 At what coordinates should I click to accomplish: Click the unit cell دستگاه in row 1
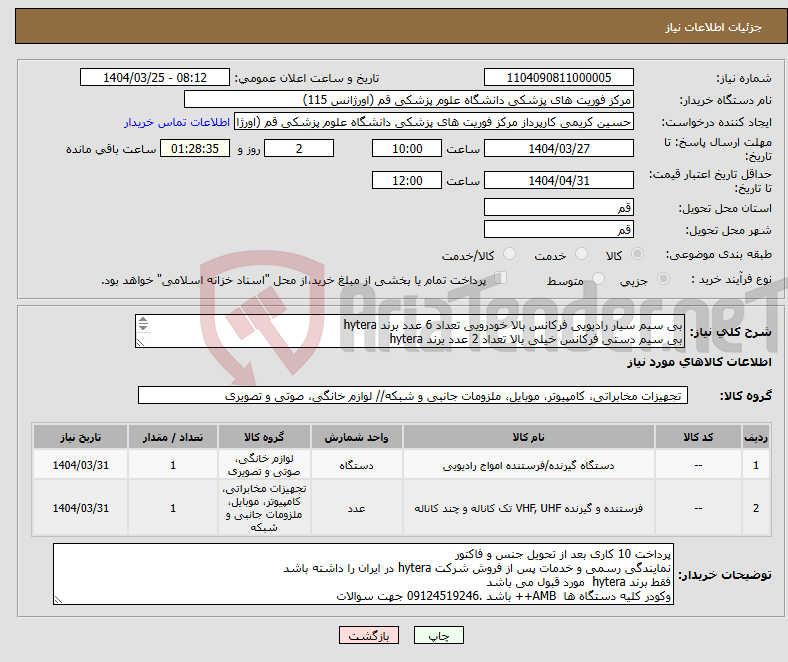point(356,465)
